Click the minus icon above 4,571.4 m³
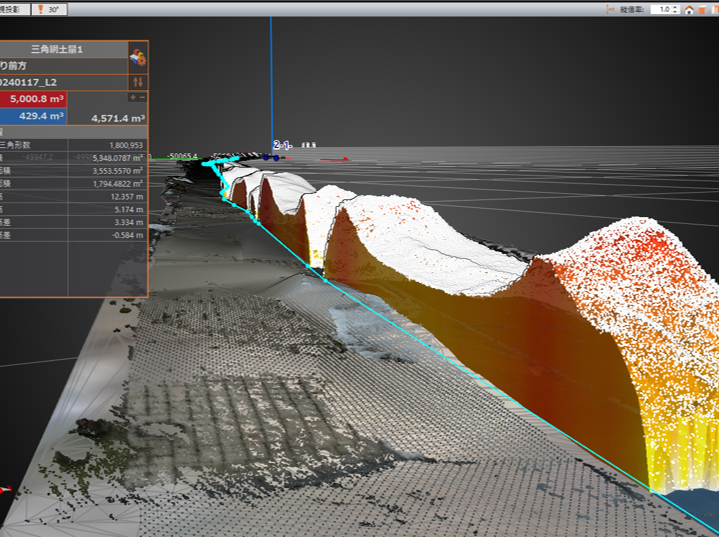The width and height of the screenshot is (719, 537). point(142,97)
